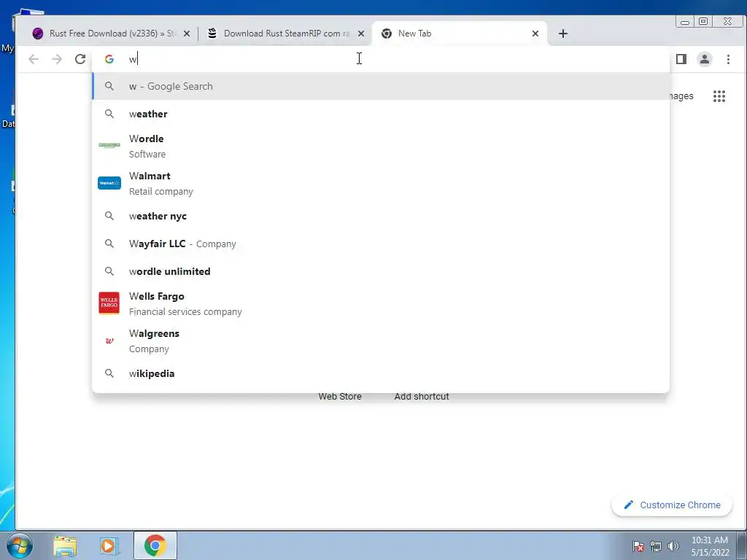Close the New Tab tab
Image resolution: width=747 pixels, height=560 pixels.
coord(535,34)
